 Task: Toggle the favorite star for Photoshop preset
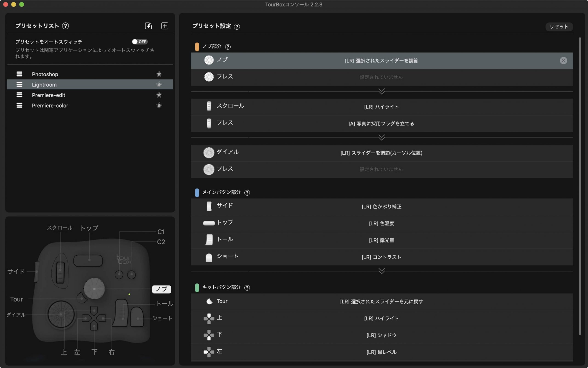click(x=159, y=74)
